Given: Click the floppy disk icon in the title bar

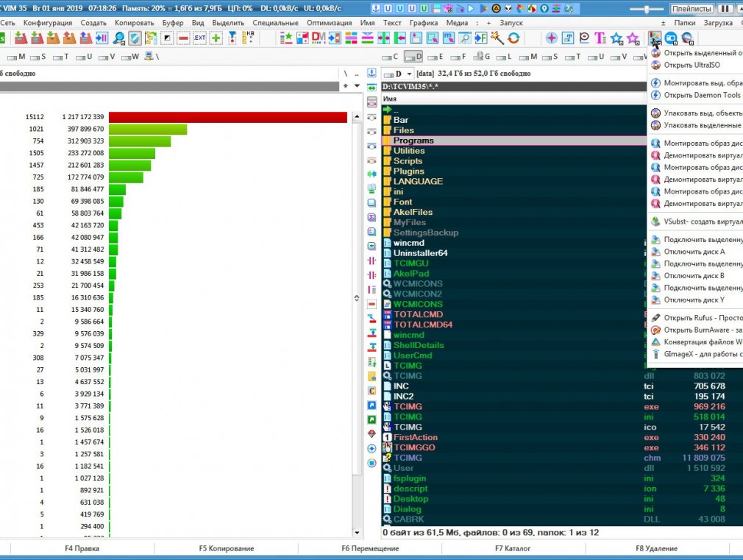Looking at the screenshot, I should tap(436, 9).
